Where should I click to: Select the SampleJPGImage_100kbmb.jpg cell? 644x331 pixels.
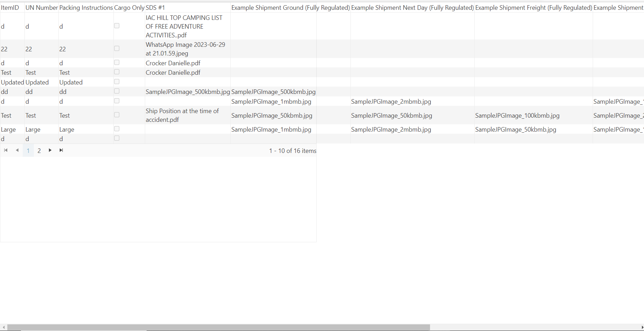[x=517, y=116]
